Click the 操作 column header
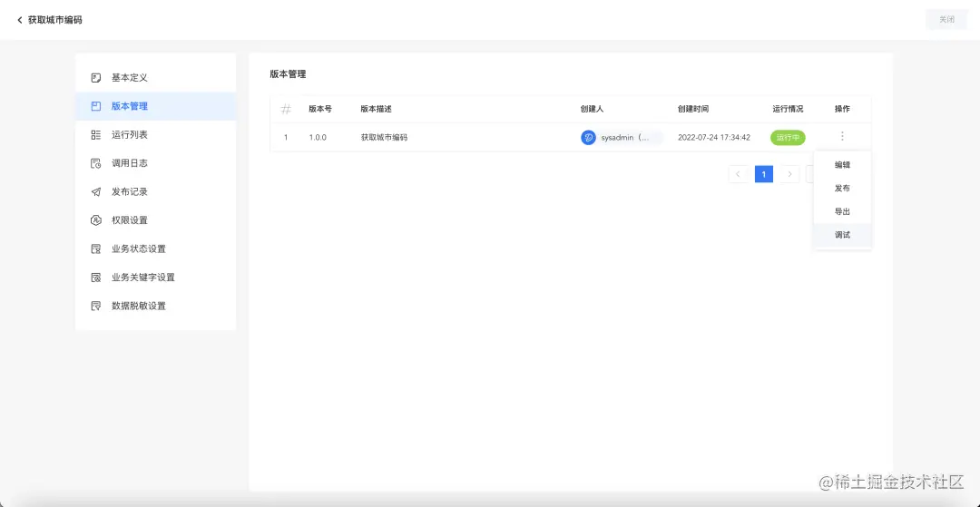The width and height of the screenshot is (980, 507). tap(842, 109)
